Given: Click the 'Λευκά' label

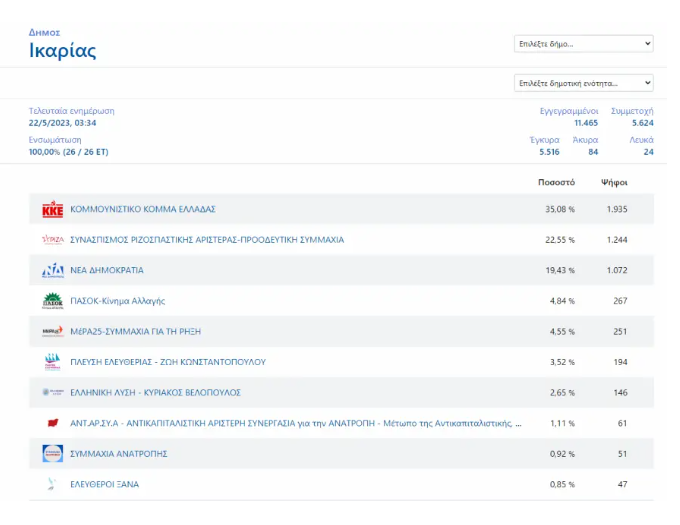Looking at the screenshot, I should coord(641,140).
